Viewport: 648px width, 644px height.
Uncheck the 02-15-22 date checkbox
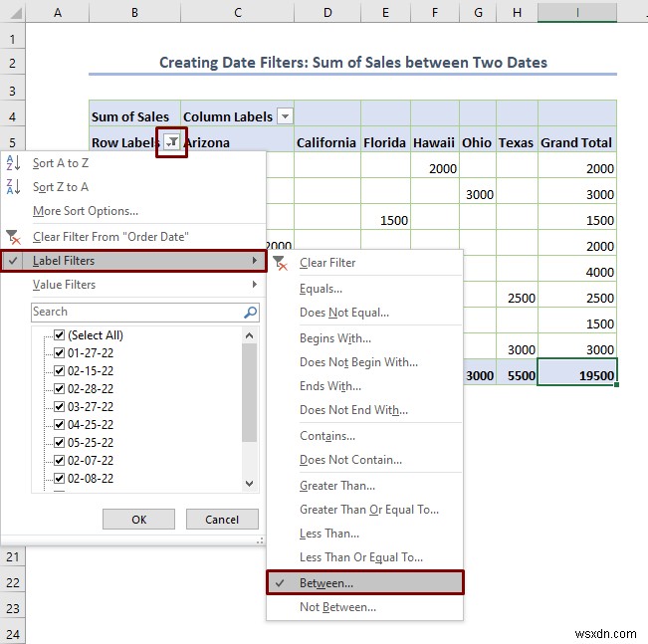(x=59, y=371)
